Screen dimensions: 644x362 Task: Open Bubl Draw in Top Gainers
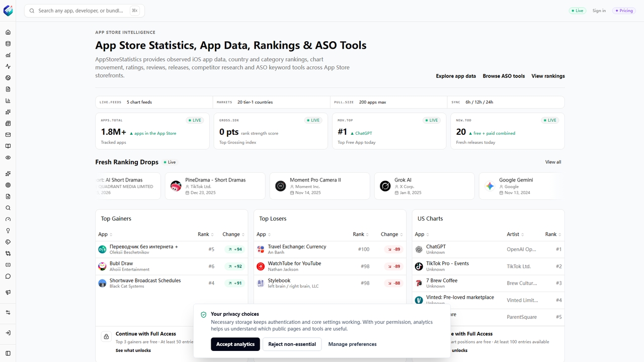172,266
